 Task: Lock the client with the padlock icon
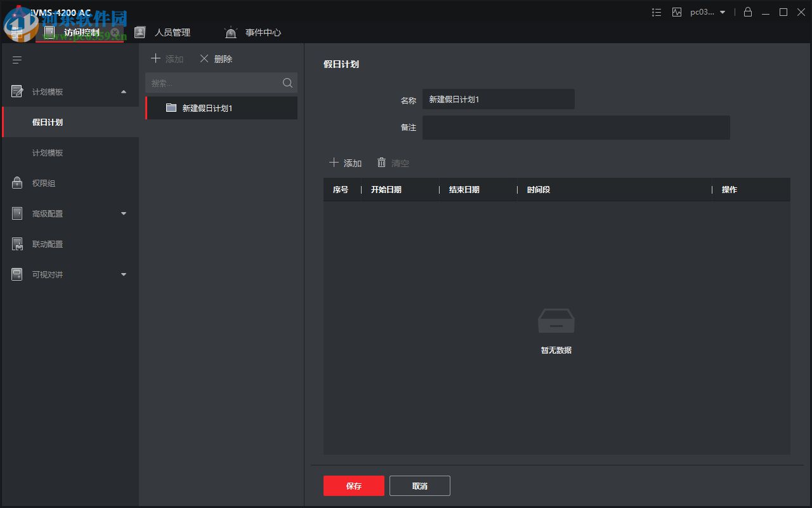pos(748,12)
